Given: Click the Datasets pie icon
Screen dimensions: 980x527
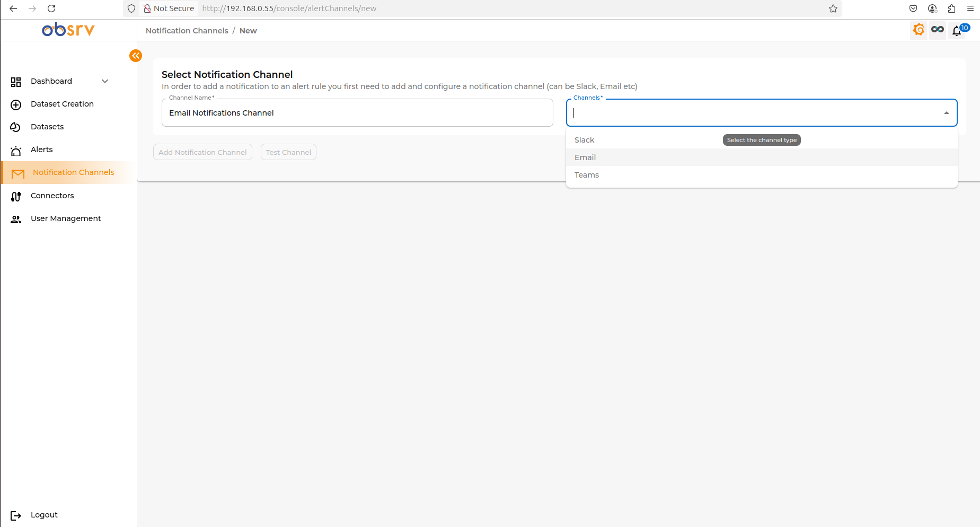Looking at the screenshot, I should pos(16,127).
